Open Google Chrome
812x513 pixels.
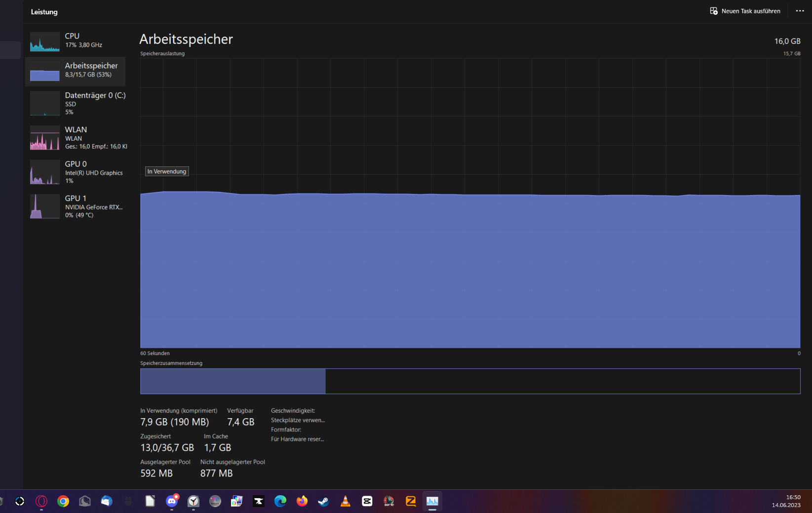63,501
